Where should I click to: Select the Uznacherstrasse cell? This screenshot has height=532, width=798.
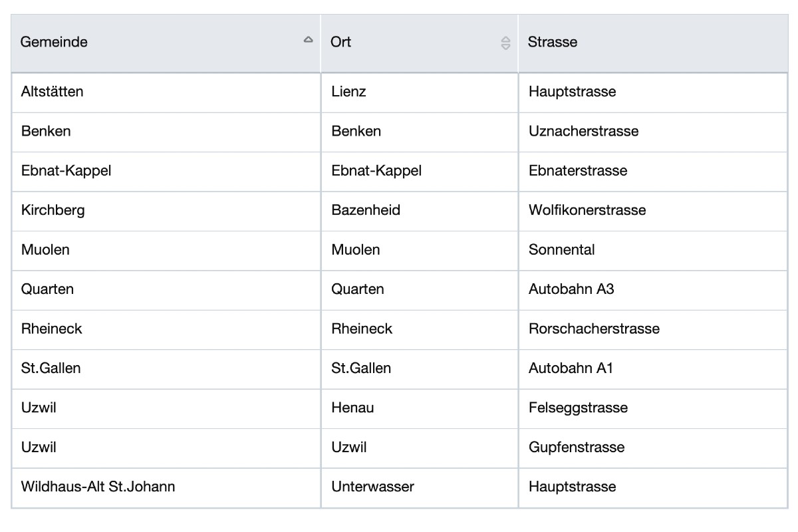[x=583, y=131]
